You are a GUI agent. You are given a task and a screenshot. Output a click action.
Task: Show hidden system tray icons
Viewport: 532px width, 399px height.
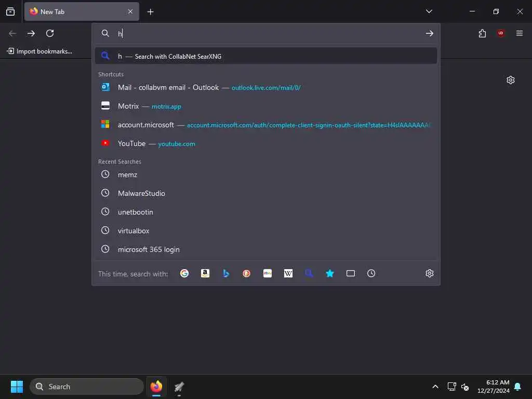point(435,387)
